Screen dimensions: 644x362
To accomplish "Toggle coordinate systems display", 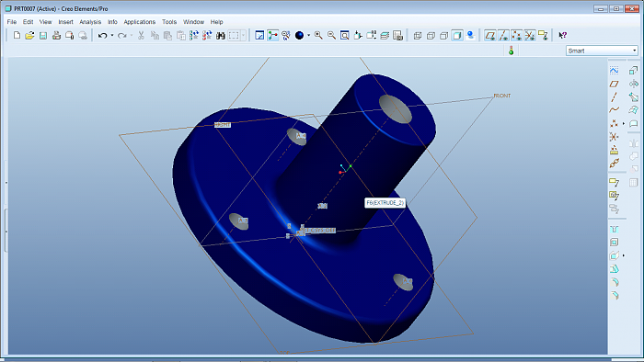I will coord(530,36).
